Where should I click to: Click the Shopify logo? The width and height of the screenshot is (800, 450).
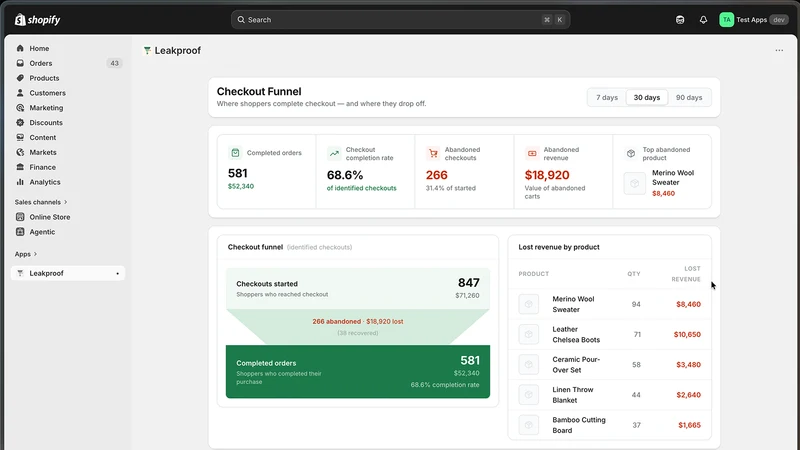38,20
